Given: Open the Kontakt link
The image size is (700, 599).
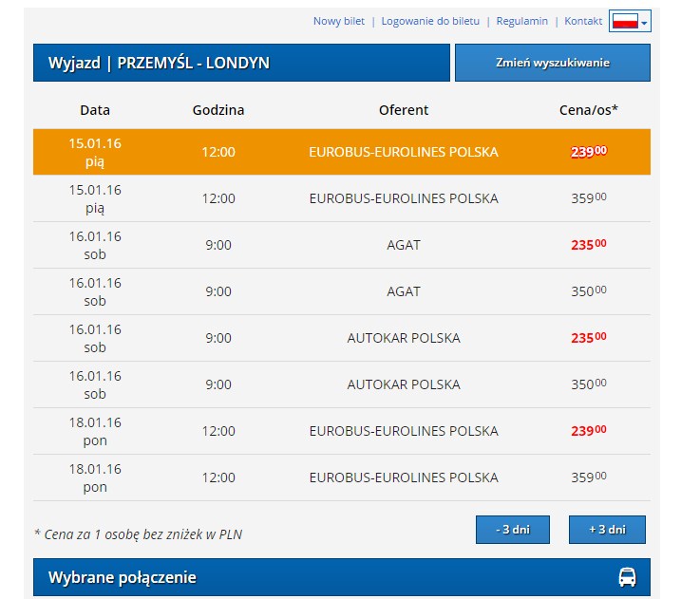Looking at the screenshot, I should click(x=583, y=21).
